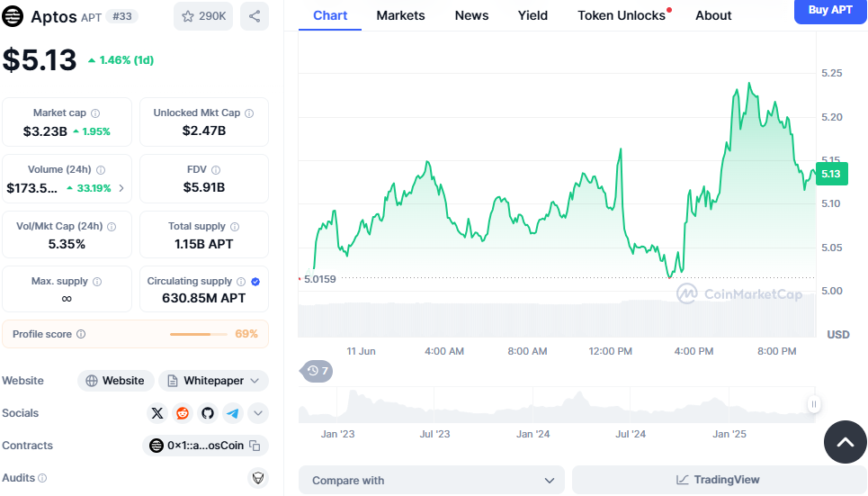Open the Telegram social icon
The width and height of the screenshot is (868, 496).
233,413
